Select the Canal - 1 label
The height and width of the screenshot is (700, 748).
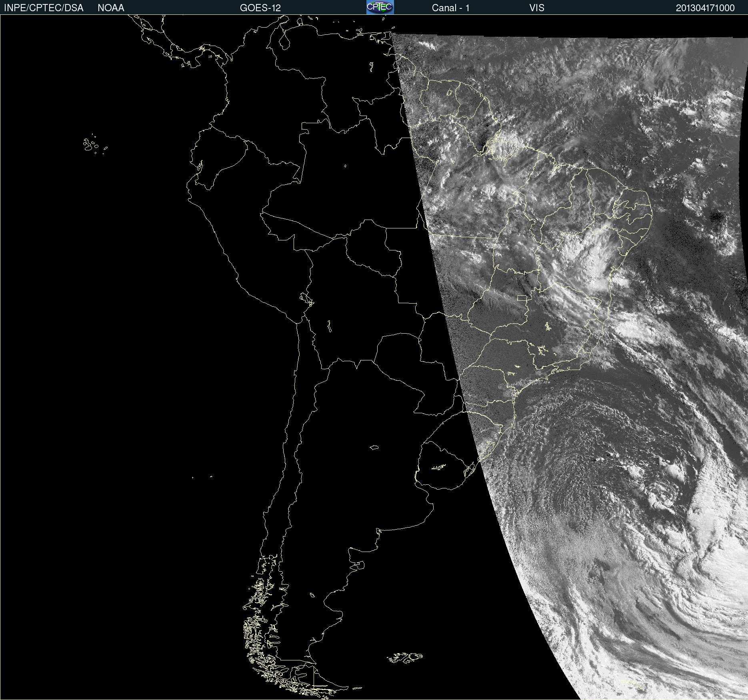click(450, 8)
